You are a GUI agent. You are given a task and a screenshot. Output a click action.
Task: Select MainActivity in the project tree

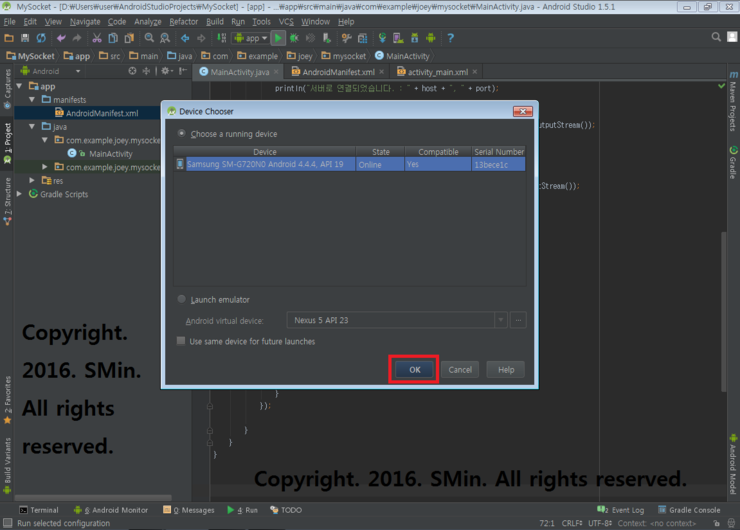[110, 153]
